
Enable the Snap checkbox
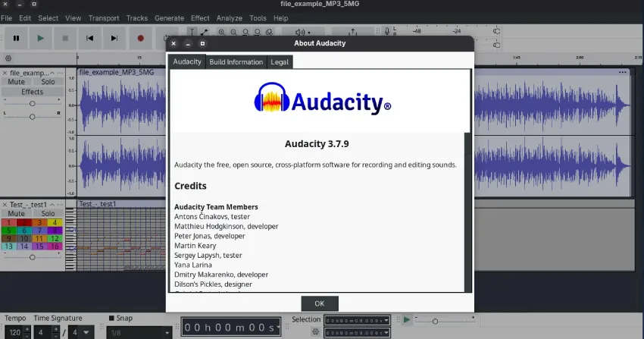pos(111,318)
